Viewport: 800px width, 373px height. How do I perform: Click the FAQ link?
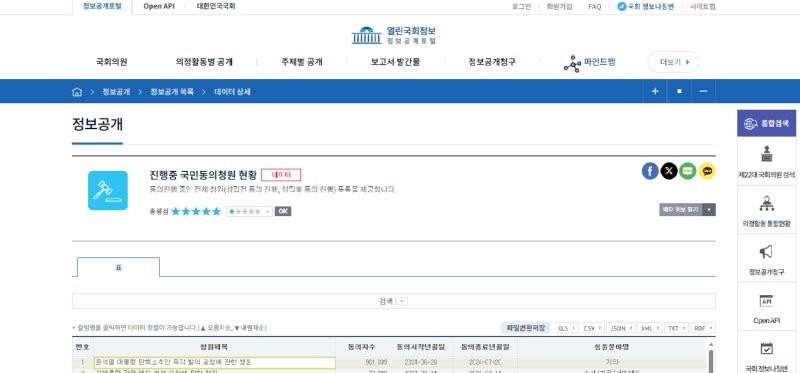click(594, 7)
